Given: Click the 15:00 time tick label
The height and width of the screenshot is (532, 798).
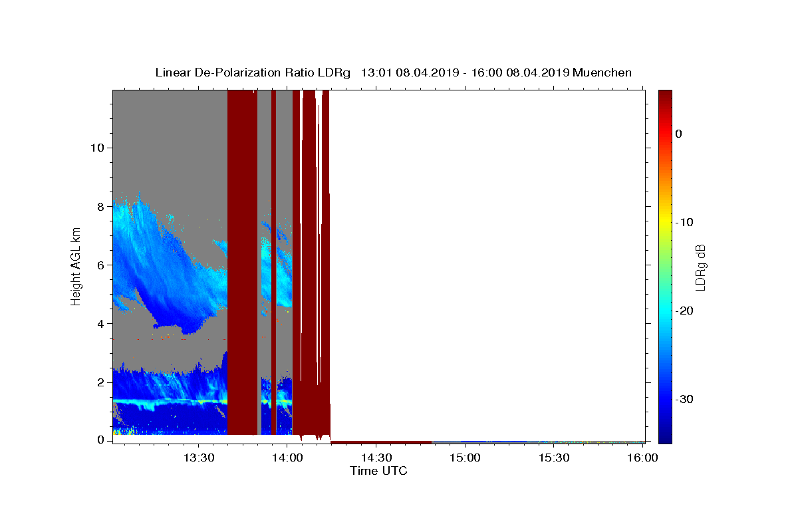Looking at the screenshot, I should pos(465,458).
